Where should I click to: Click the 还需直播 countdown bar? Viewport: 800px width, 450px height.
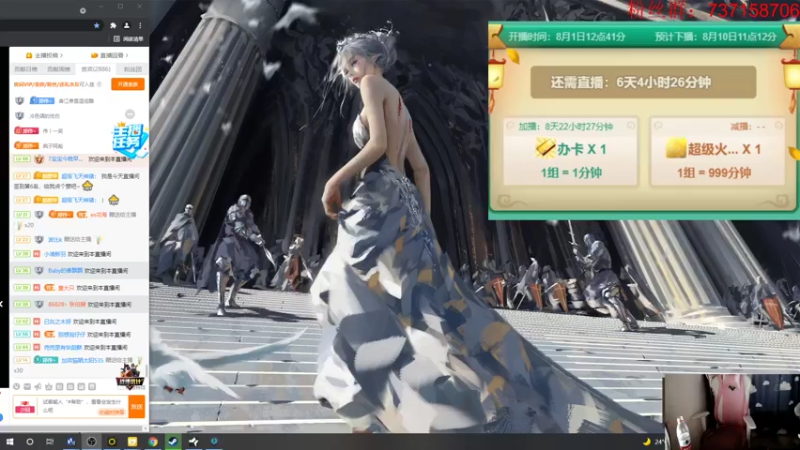[643, 82]
